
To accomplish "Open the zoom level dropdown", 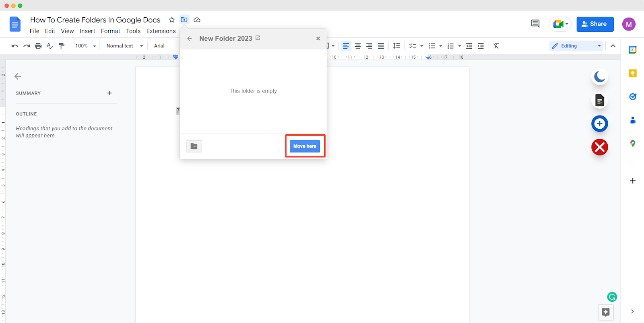I will click(x=86, y=46).
